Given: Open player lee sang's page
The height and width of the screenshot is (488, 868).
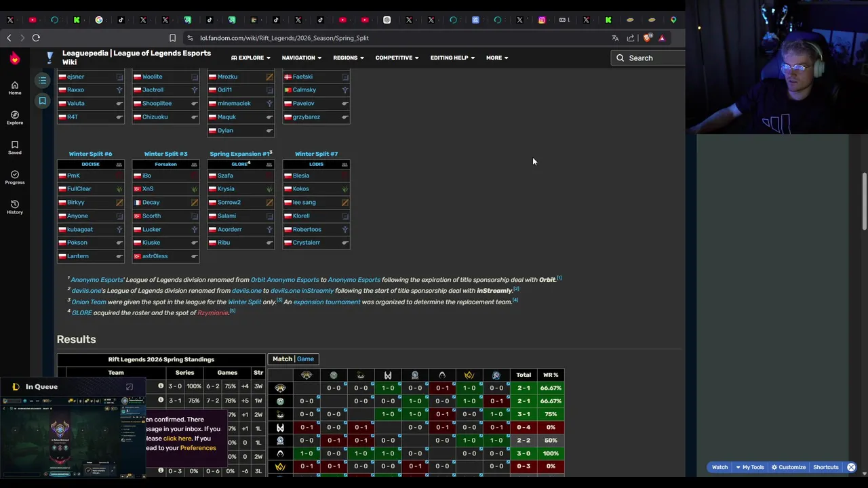Looking at the screenshot, I should 304,203.
